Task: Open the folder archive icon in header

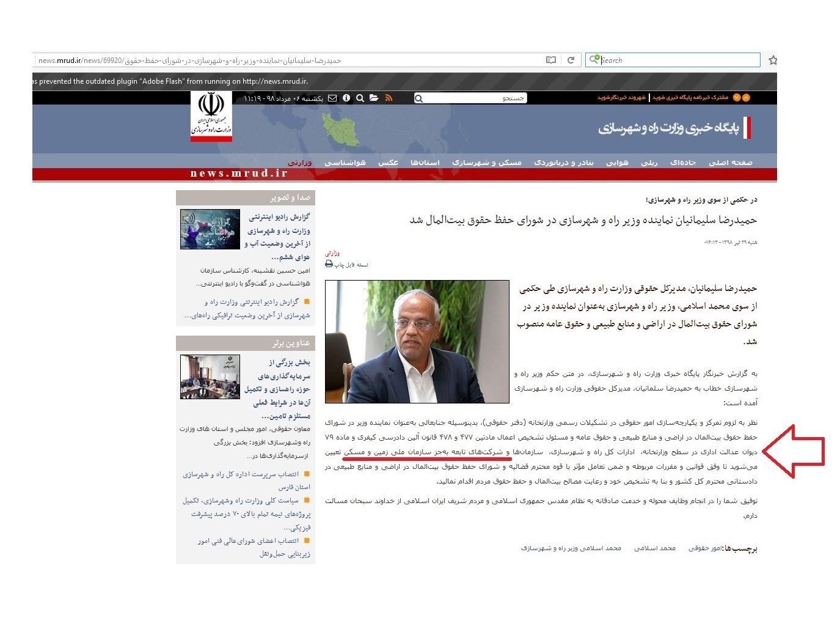Action: [x=374, y=98]
